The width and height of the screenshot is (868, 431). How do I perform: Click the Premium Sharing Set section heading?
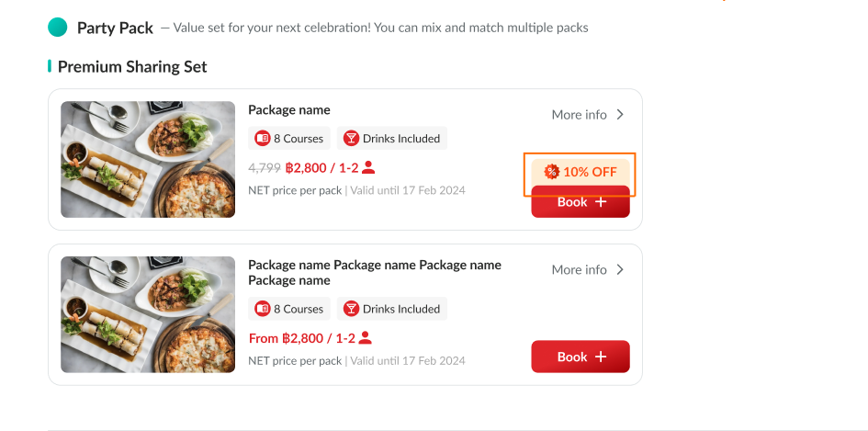point(132,67)
